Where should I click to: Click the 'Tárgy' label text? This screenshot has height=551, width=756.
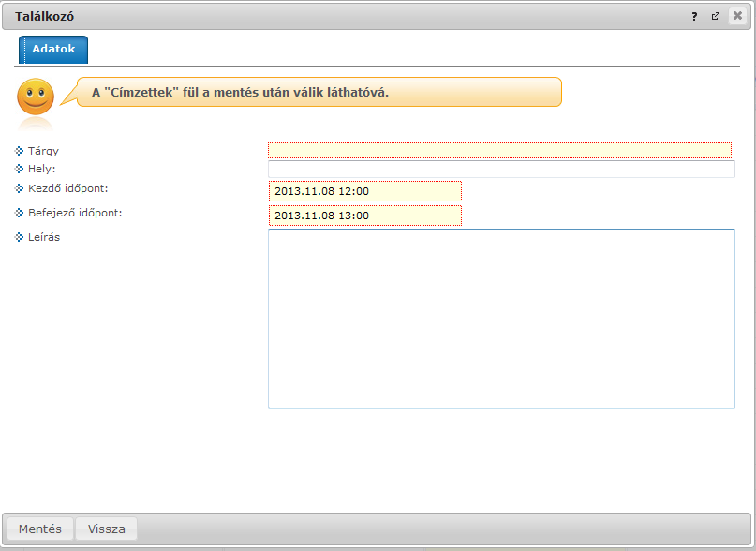tap(43, 152)
